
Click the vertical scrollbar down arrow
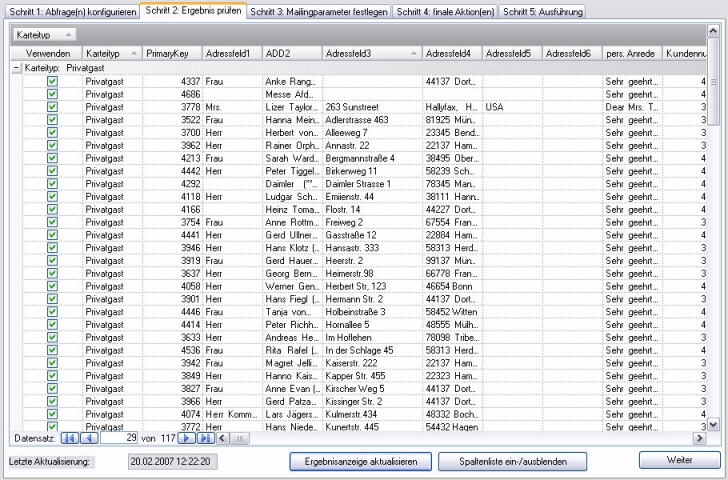coord(713,424)
